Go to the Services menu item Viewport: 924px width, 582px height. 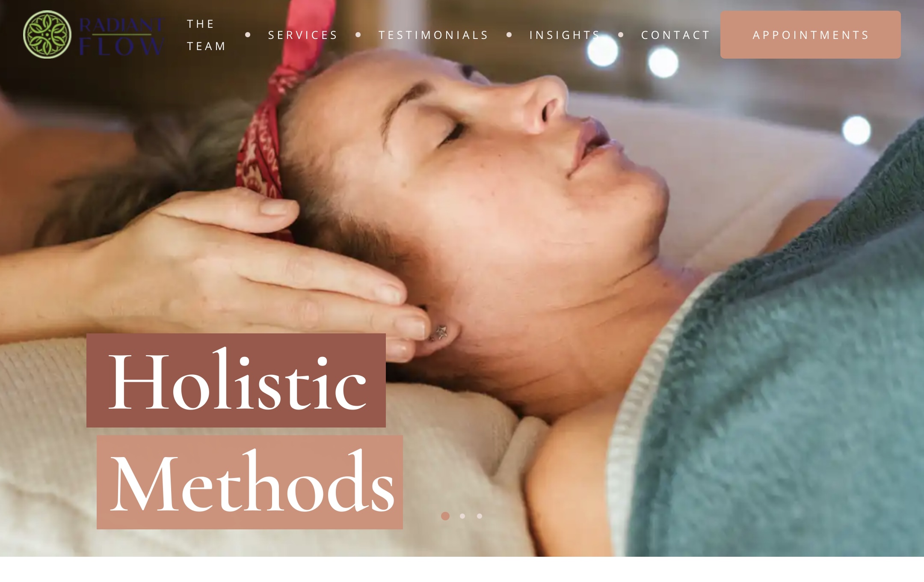click(303, 35)
